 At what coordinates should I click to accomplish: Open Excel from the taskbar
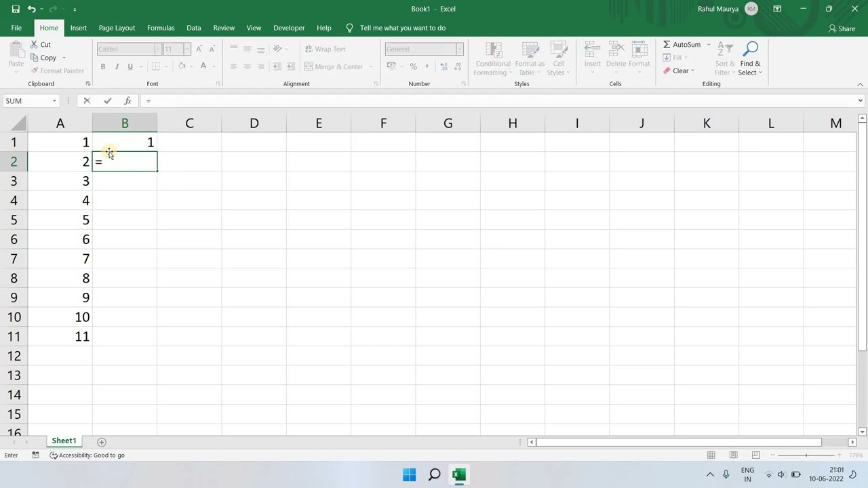click(x=459, y=474)
